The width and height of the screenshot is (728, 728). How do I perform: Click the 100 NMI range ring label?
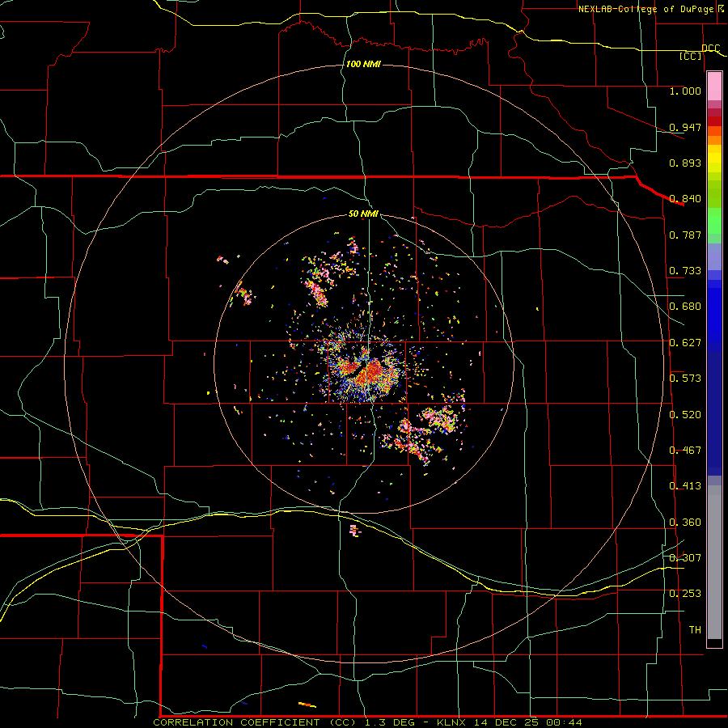363,64
